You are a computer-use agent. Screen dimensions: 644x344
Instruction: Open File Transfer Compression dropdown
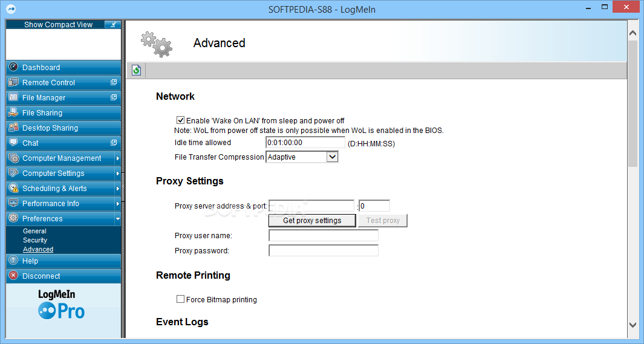[x=332, y=157]
